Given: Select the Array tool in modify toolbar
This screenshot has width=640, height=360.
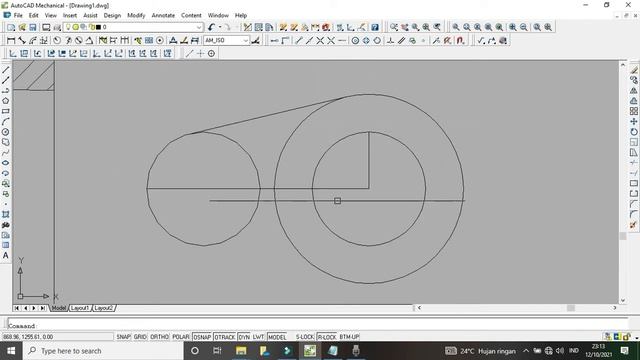Looking at the screenshot, I should click(x=633, y=111).
